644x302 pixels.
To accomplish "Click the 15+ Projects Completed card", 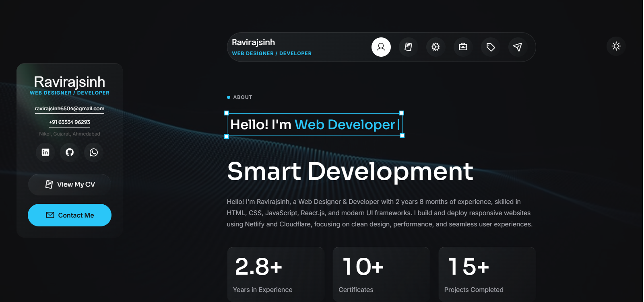I will [x=487, y=274].
